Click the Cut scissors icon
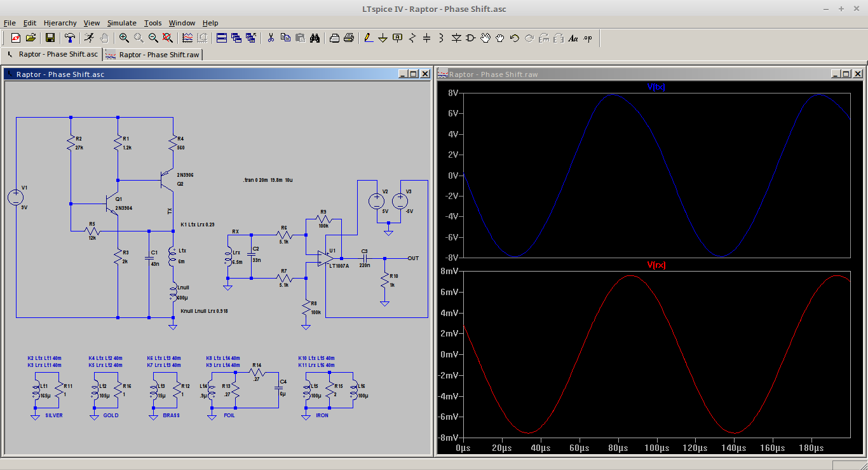Viewport: 868px width, 470px height. pyautogui.click(x=271, y=38)
